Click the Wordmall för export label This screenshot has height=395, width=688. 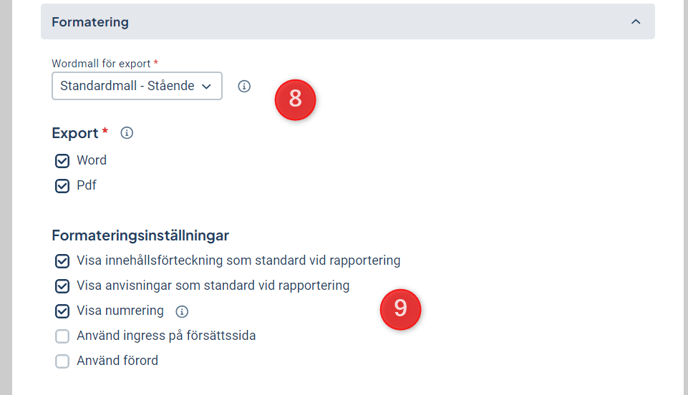tap(101, 64)
